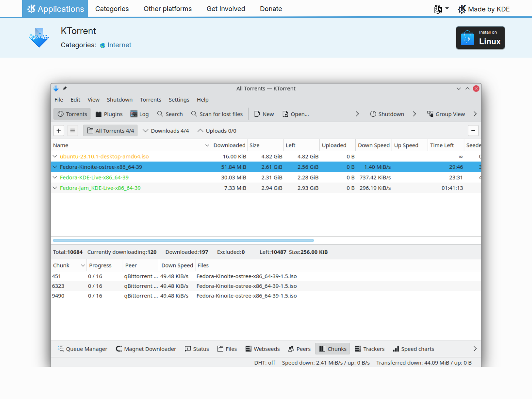This screenshot has height=399, width=532.
Task: Select chunk 9490 row
Action: point(266,296)
